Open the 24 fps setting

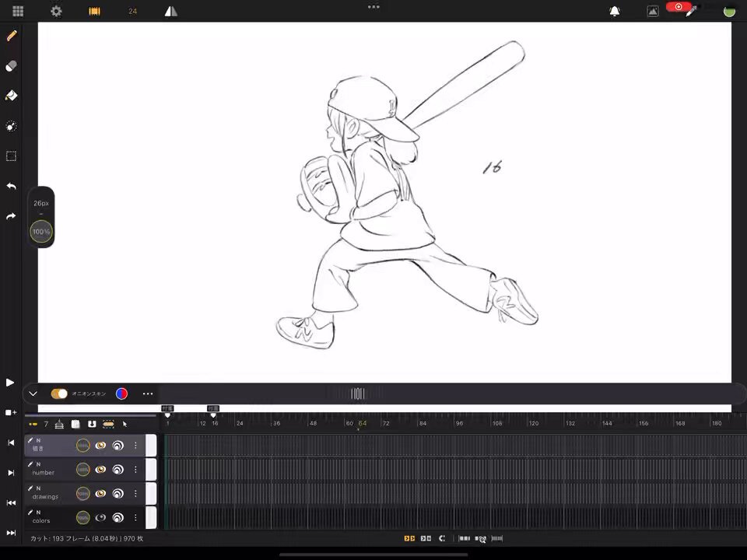[132, 11]
